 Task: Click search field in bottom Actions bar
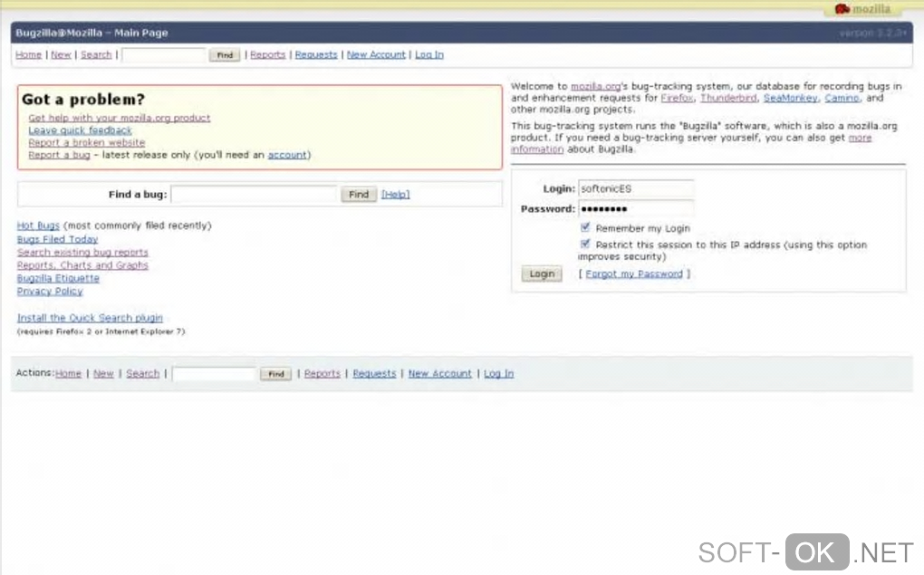[x=215, y=374]
